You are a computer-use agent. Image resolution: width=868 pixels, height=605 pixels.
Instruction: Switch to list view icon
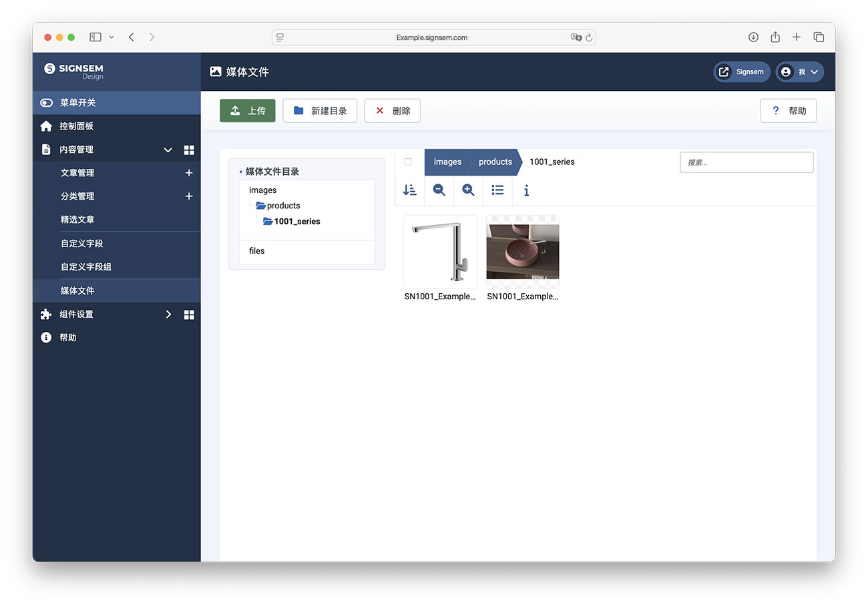click(497, 190)
